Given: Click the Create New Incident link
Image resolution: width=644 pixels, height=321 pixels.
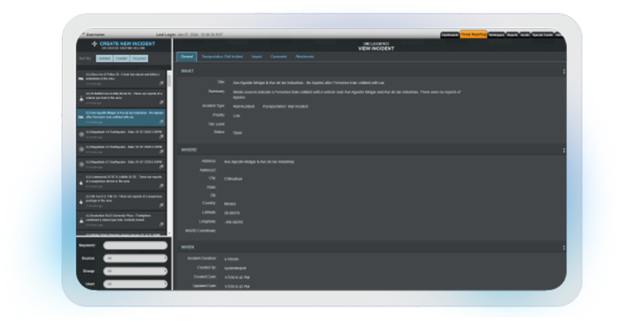Looking at the screenshot, I should [x=126, y=44].
